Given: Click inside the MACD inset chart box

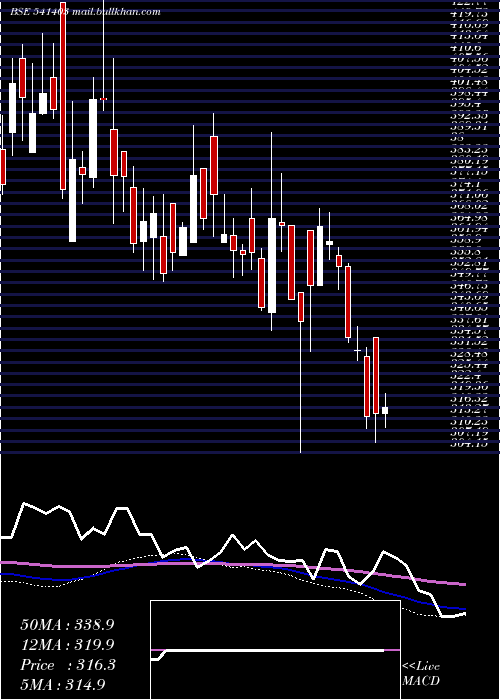Looking at the screenshot, I should (275, 650).
